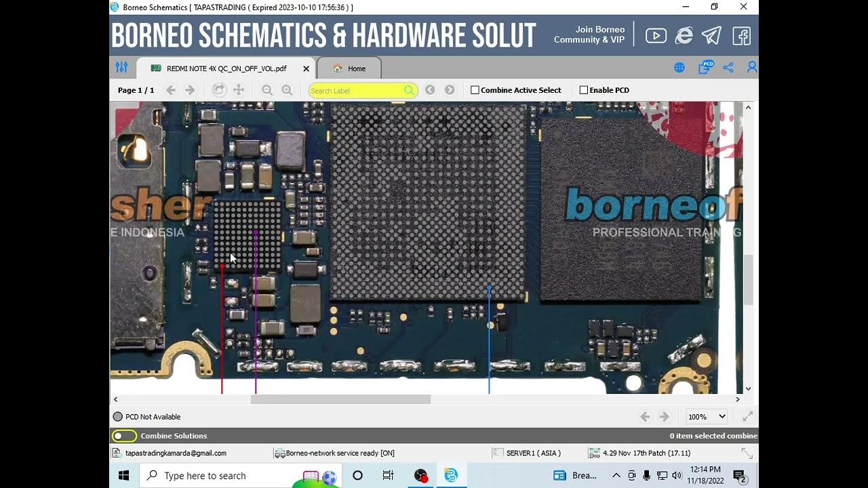Screen dimensions: 868x488
Task: Click the Page 1 / 1 indicator
Action: pyautogui.click(x=136, y=90)
